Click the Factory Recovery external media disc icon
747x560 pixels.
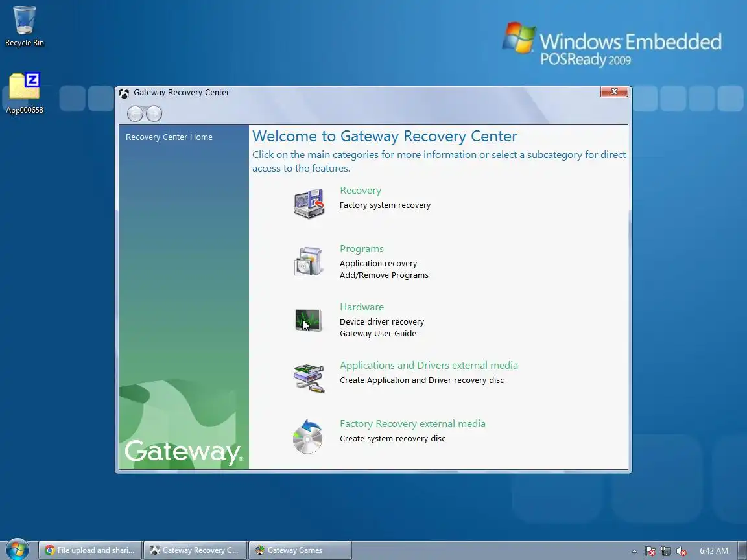coord(307,437)
